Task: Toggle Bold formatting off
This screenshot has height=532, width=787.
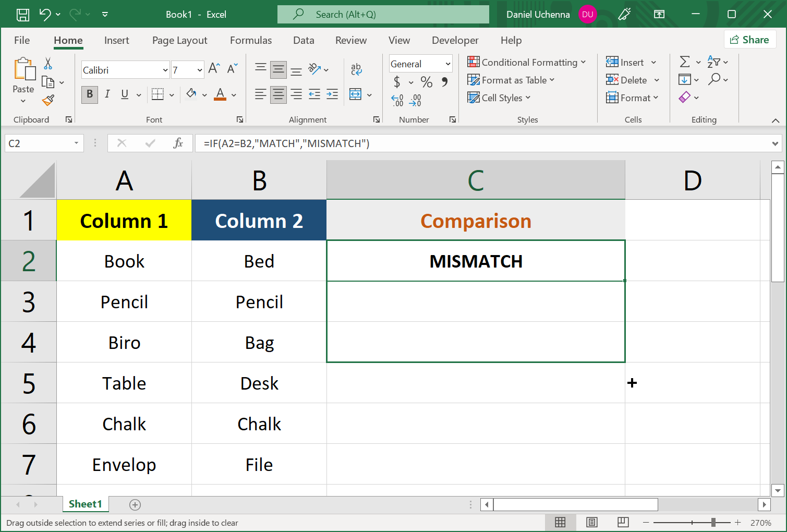Action: pos(90,94)
